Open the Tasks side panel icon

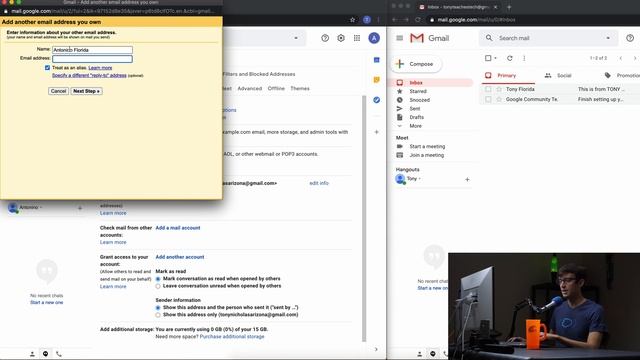[x=376, y=100]
